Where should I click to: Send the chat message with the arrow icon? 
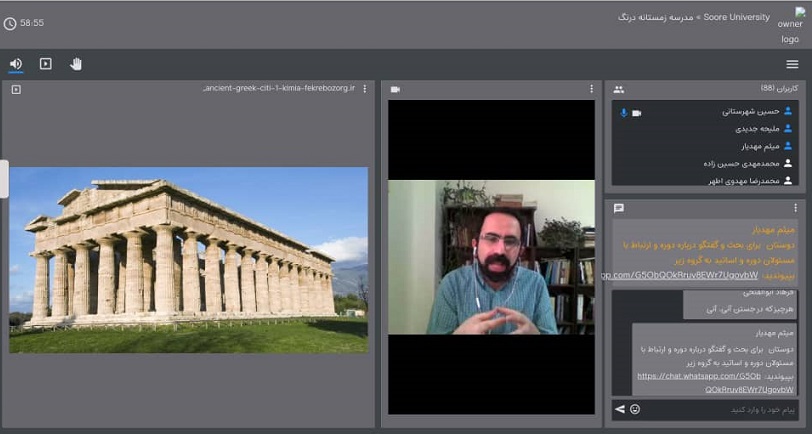[x=619, y=409]
